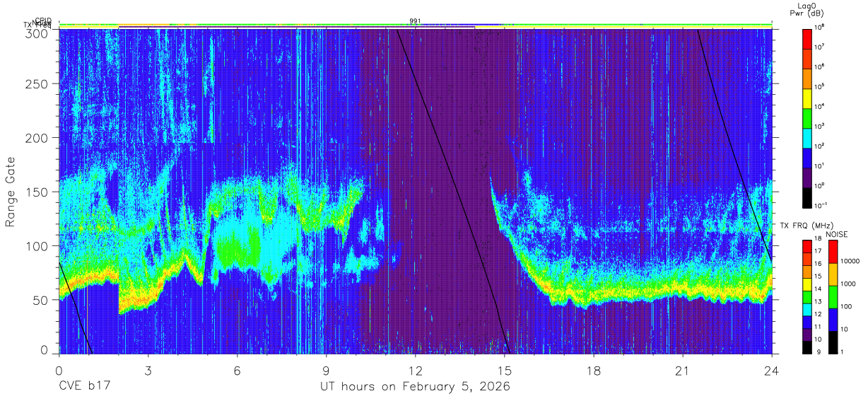Click the 'CPID' strip label at top left

[x=43, y=21]
